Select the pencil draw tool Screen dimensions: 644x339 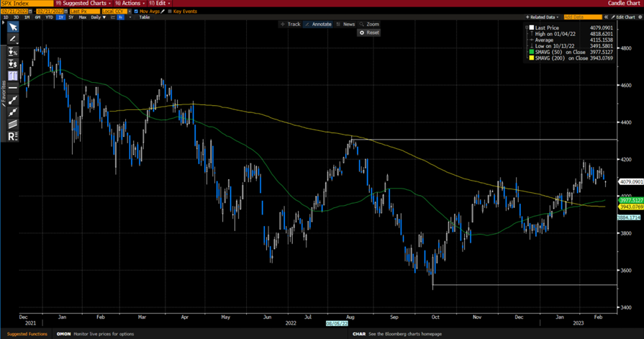click(13, 39)
